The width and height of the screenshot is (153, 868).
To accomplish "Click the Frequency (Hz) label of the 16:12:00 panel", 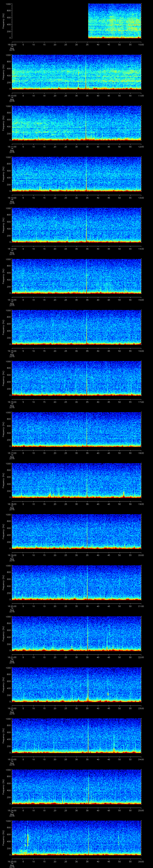I will pos(3,174).
